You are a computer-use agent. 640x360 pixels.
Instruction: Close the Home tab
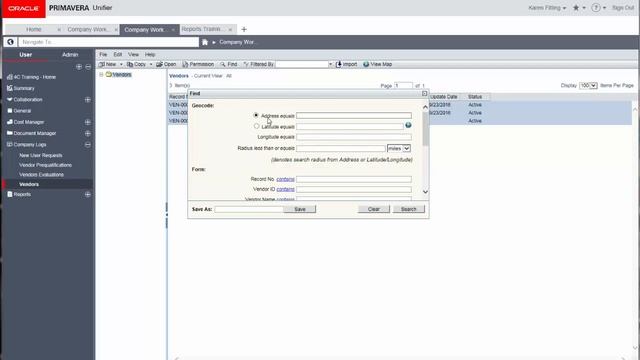click(x=59, y=30)
